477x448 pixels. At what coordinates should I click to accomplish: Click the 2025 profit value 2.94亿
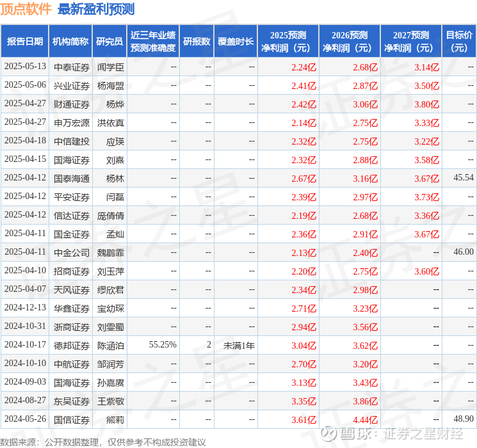tap(304, 327)
